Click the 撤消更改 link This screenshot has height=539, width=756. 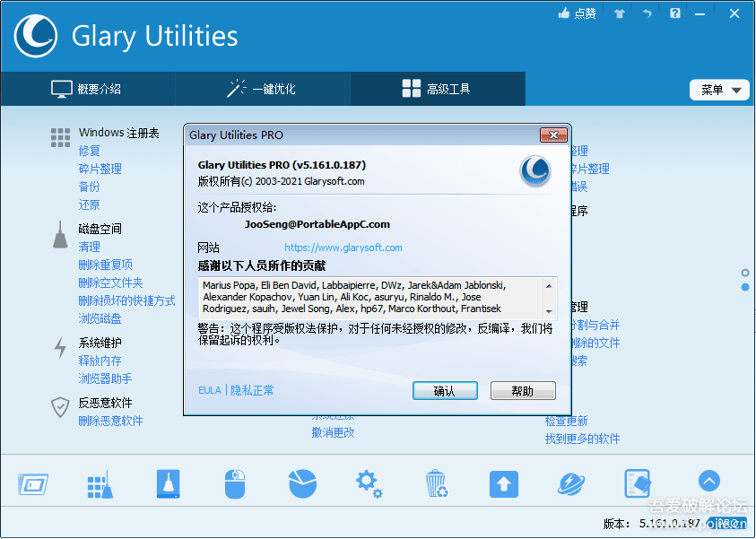(334, 433)
